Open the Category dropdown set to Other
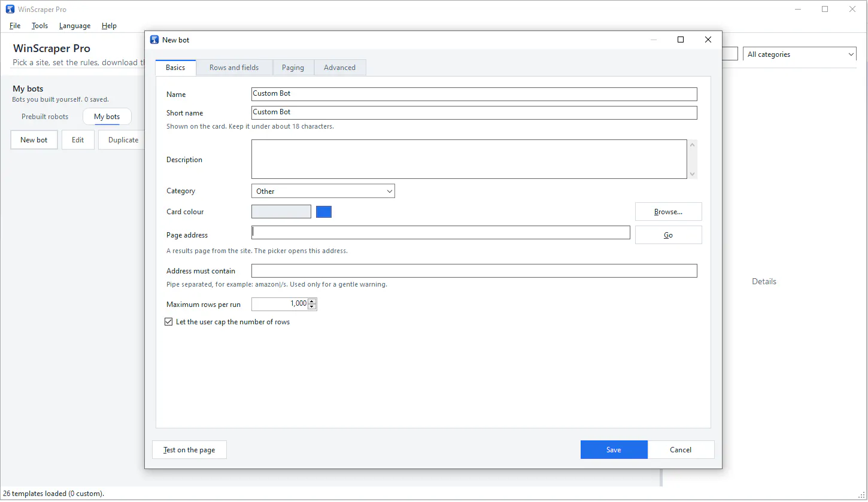This screenshot has height=502, width=868. (x=323, y=191)
